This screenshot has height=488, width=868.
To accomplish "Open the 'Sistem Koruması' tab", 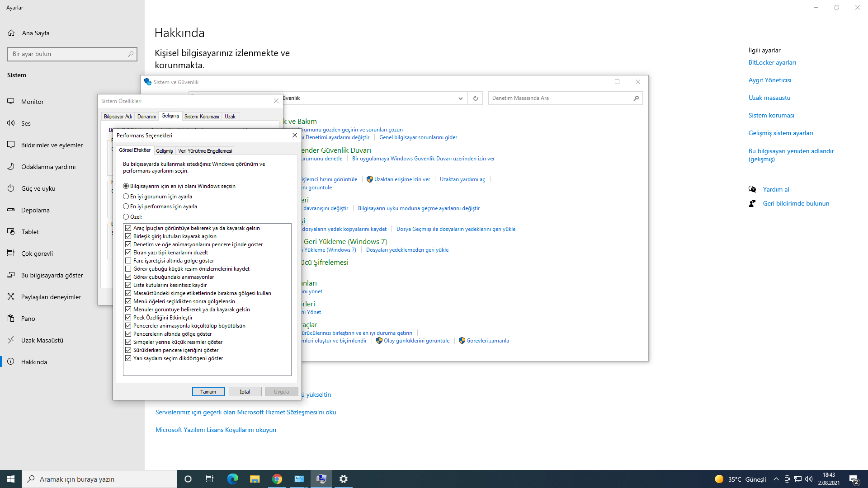I will coord(202,117).
